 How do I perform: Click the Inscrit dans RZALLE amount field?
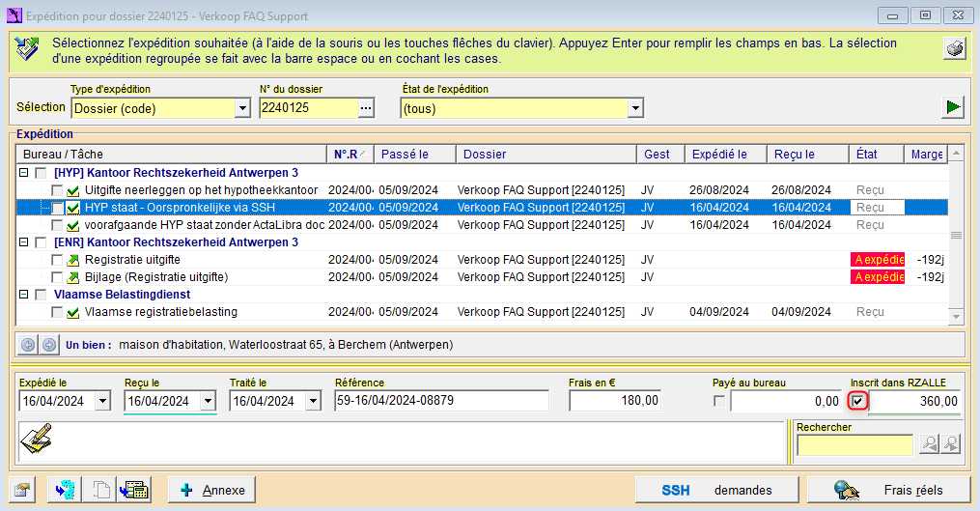click(x=913, y=401)
